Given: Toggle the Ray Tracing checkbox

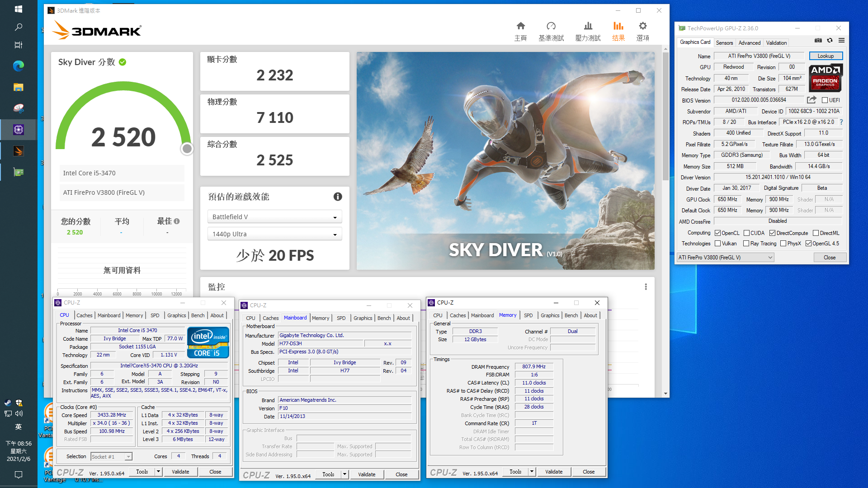Looking at the screenshot, I should tap(746, 244).
